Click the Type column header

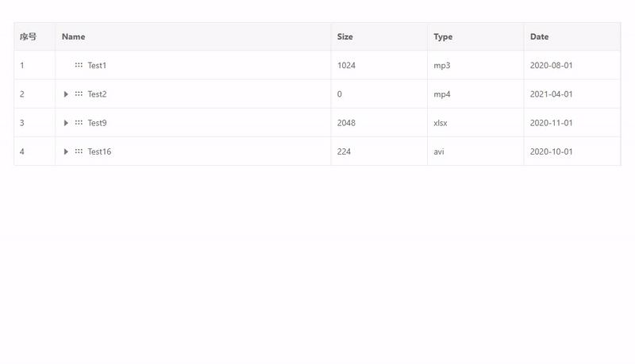point(443,36)
